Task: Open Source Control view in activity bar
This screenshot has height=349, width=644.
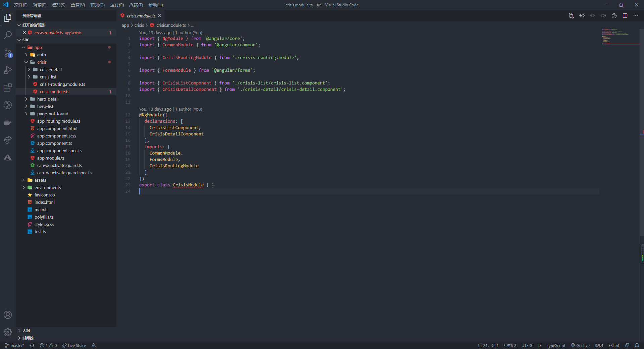Action: 8,53
